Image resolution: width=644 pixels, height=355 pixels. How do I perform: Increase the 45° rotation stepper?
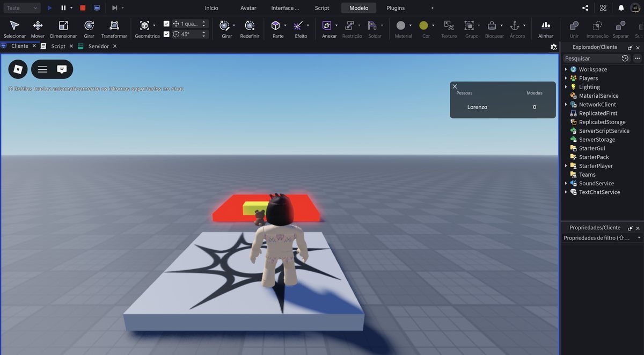[x=203, y=32]
